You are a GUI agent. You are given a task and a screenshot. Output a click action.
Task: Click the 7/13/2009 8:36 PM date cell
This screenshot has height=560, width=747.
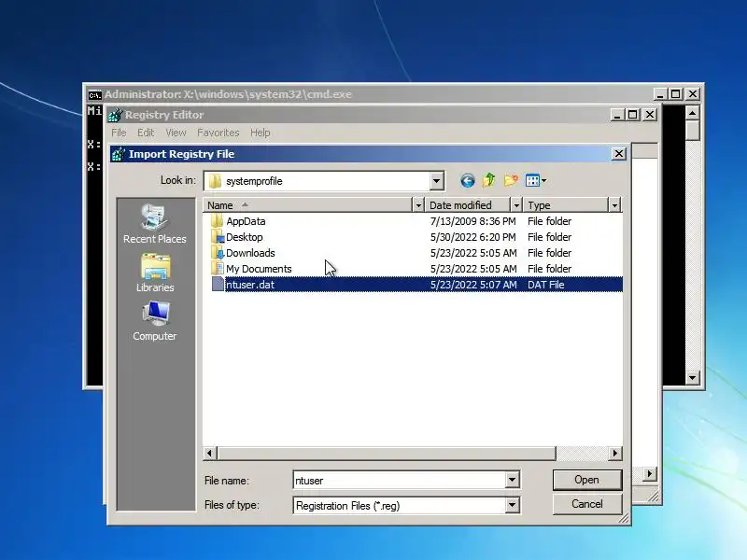(473, 221)
